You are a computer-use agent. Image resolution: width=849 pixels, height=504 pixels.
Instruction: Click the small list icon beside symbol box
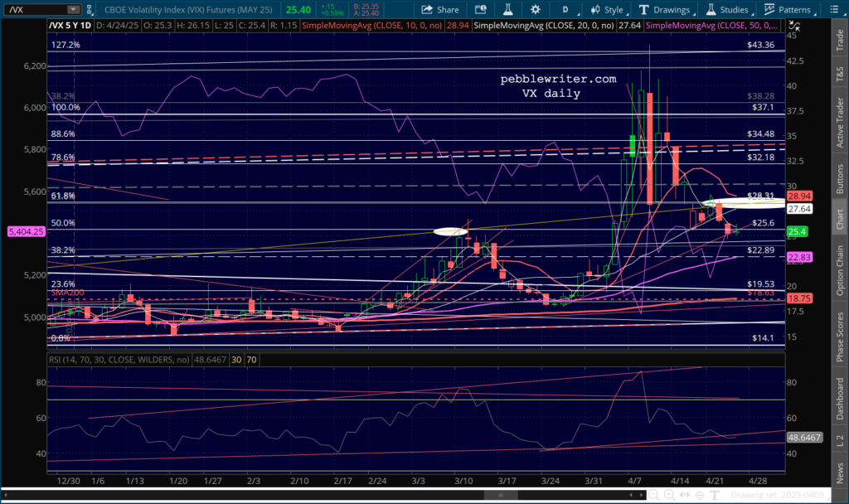tap(90, 10)
